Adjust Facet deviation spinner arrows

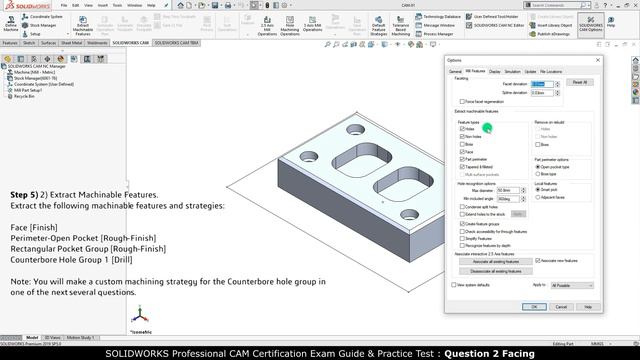(557, 84)
